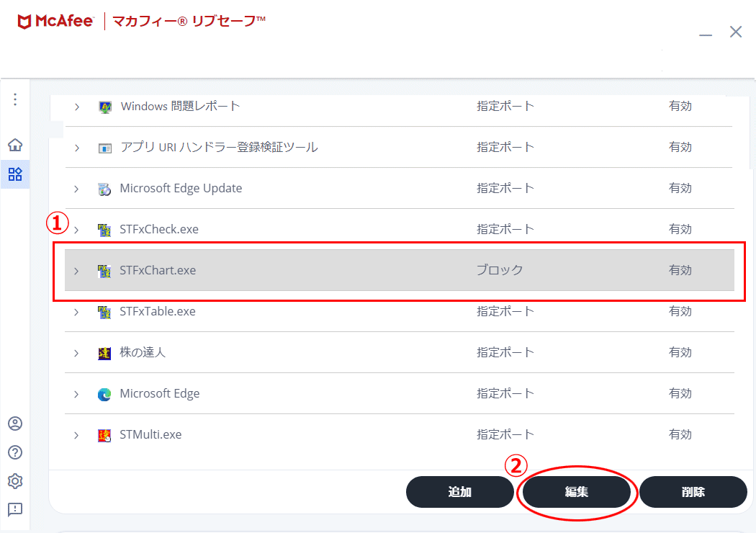Click the アプリ URI ハンドラー登録検証ツール icon
756x533 pixels.
coord(104,148)
